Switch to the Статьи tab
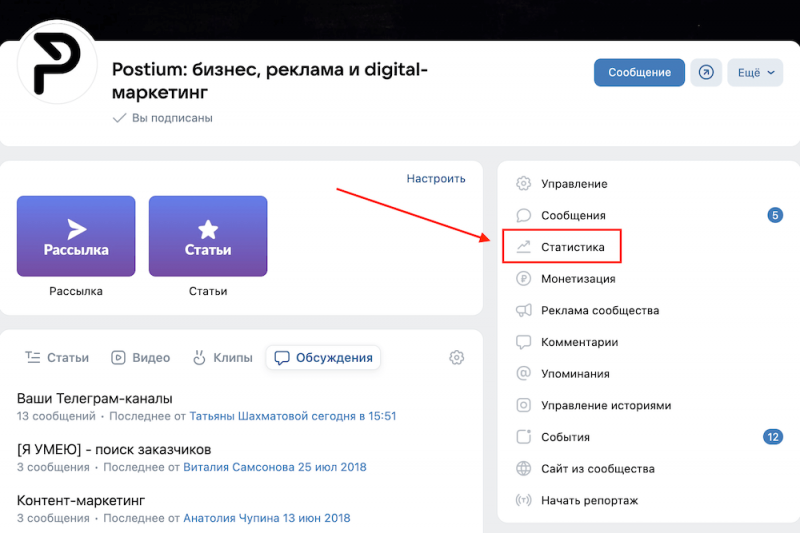 (57, 357)
